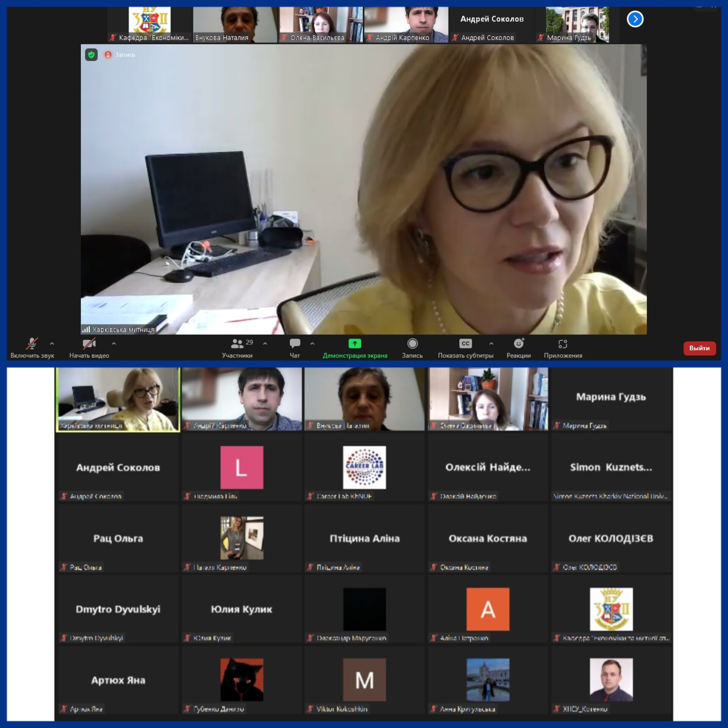Expand video options arrow next to camera
The image size is (728, 728).
click(114, 344)
